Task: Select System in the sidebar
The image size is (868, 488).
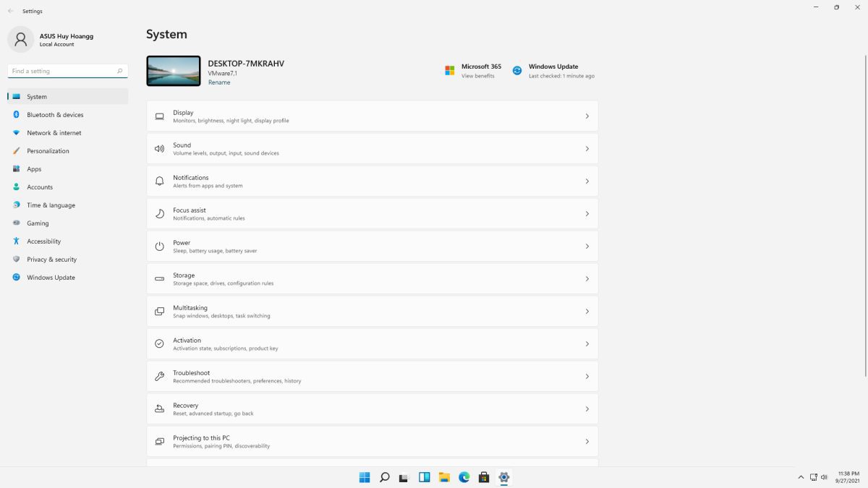Action: click(68, 97)
